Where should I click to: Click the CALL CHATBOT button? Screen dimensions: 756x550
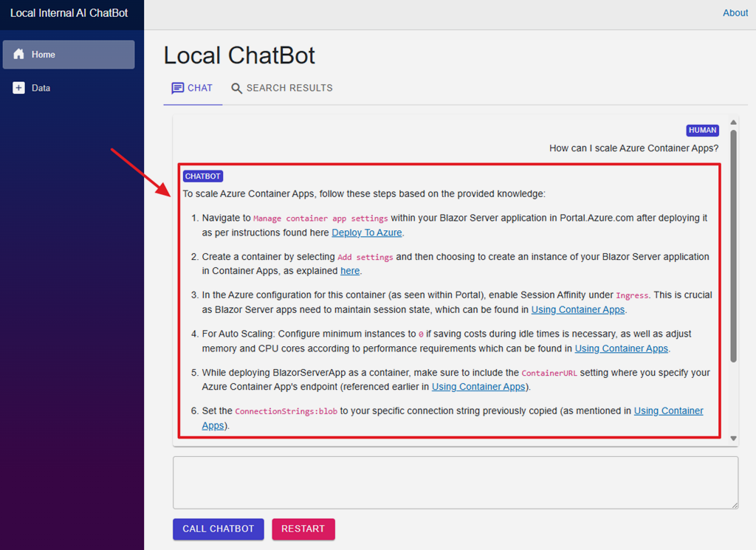tap(219, 529)
